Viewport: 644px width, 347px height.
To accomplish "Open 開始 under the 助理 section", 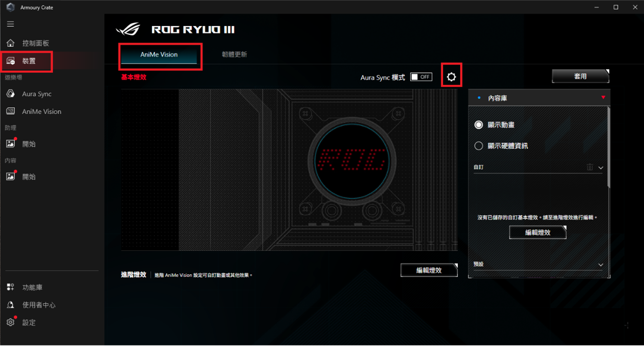I will click(22, 144).
